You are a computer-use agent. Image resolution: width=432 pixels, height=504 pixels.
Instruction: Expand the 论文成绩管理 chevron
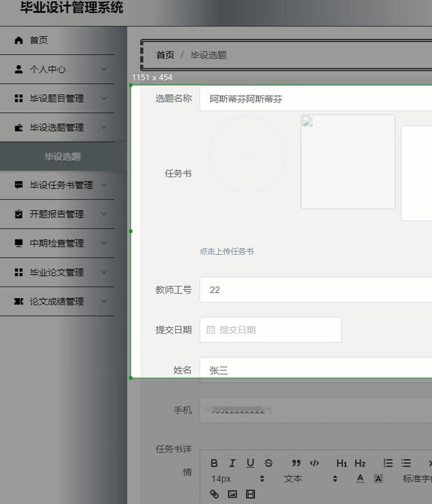coord(103,301)
